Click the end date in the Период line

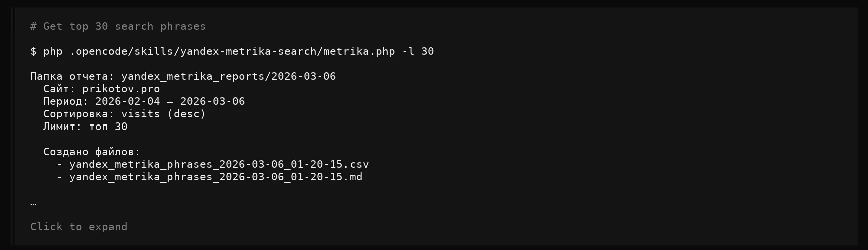(x=213, y=101)
